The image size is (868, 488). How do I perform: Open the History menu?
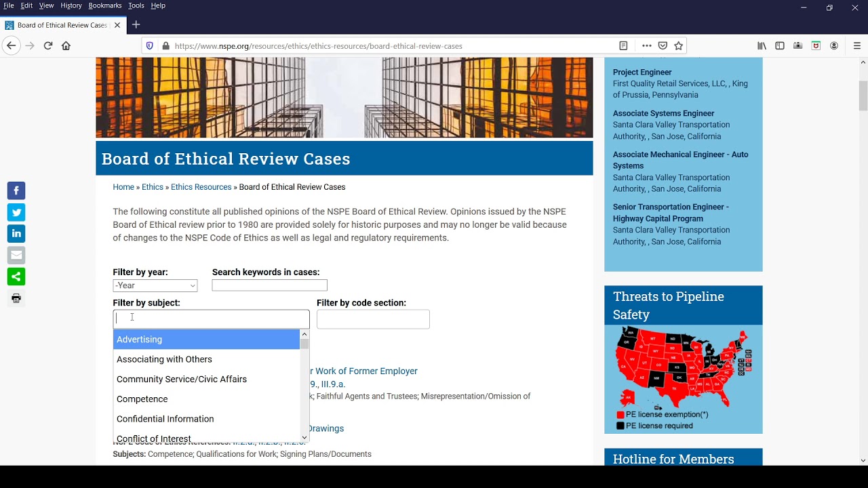pos(71,5)
